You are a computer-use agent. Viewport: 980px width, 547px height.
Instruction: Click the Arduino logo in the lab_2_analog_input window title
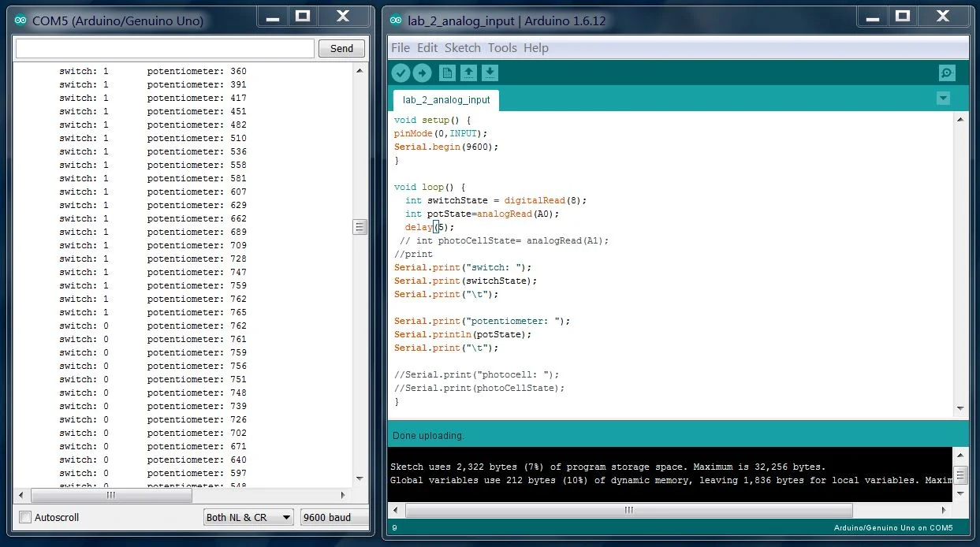coord(395,20)
